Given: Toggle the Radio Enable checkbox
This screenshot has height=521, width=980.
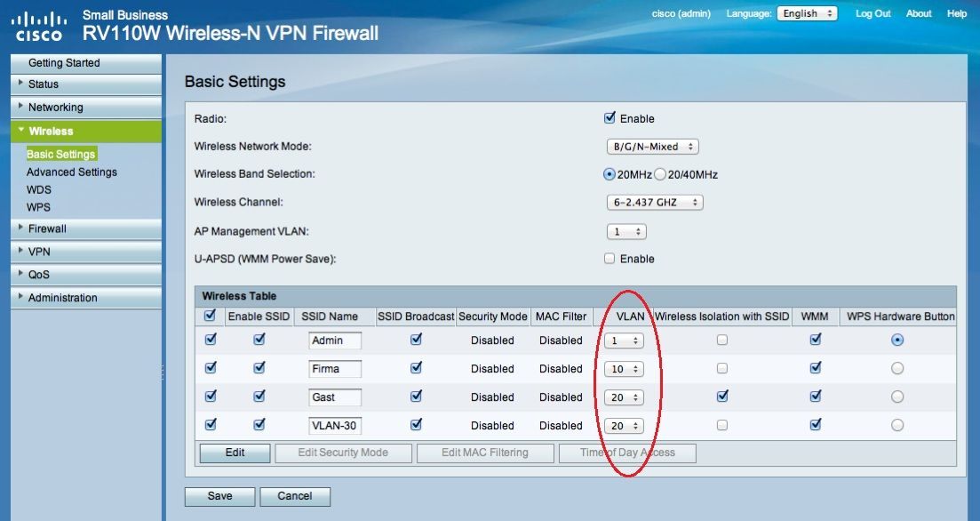Looking at the screenshot, I should point(610,117).
